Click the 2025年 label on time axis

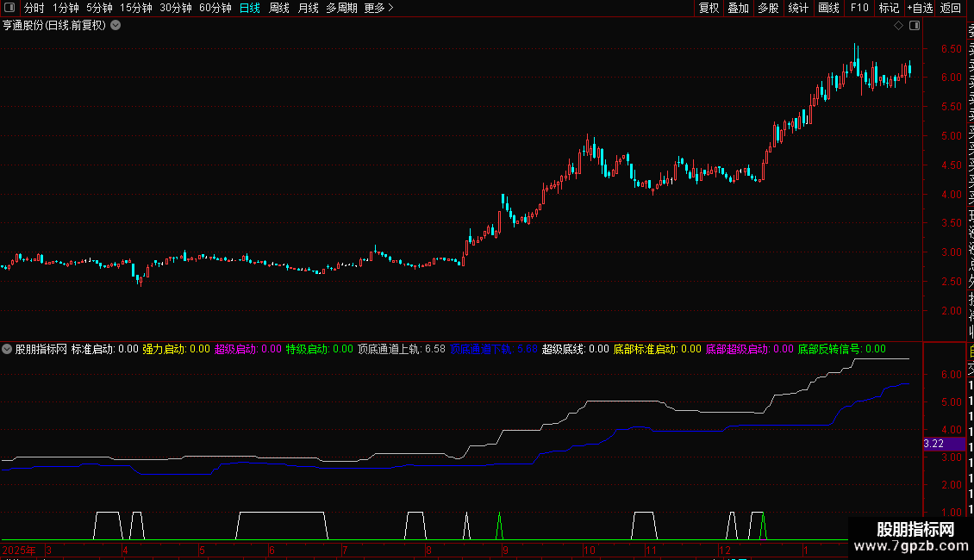[x=19, y=550]
